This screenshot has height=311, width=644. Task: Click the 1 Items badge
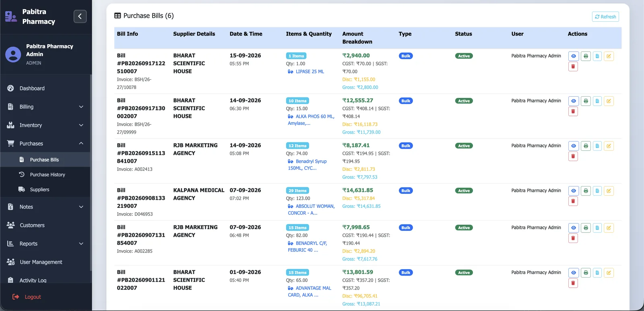point(296,56)
